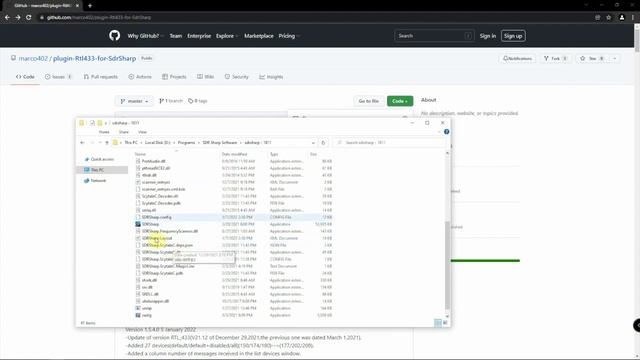The height and width of the screenshot is (360, 640).
Task: Click the Enterprise link in GitHub header
Action: [199, 36]
